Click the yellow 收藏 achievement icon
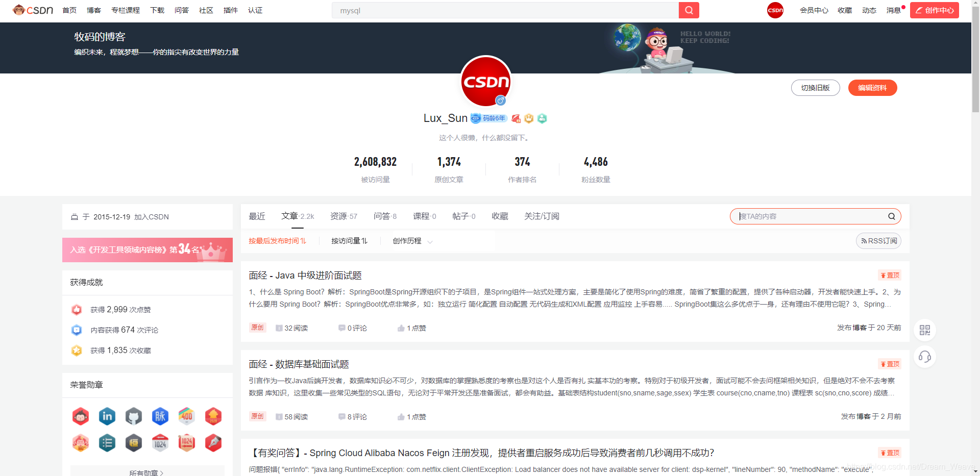This screenshot has width=980, height=476. [x=77, y=350]
